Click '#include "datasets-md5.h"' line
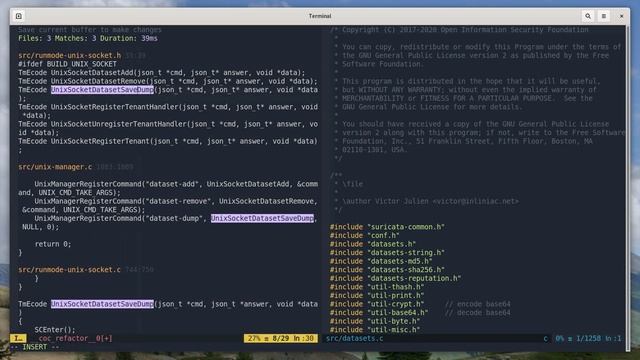The image size is (640, 360). pyautogui.click(x=381, y=261)
